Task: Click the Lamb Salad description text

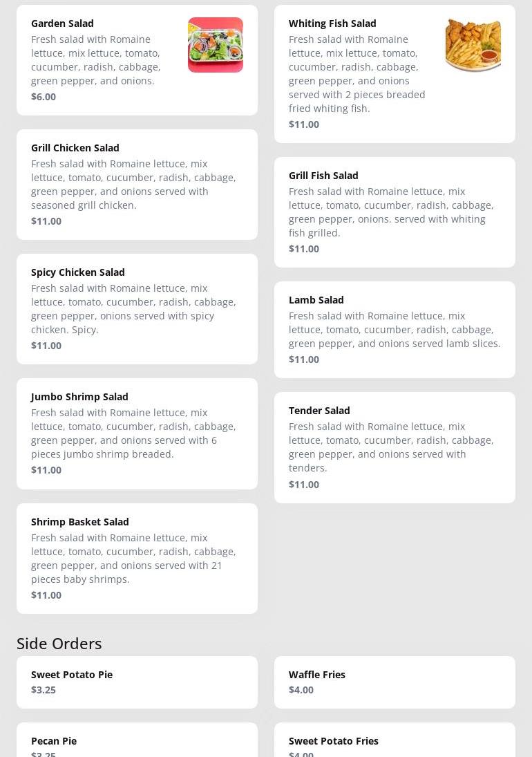Action: click(395, 330)
